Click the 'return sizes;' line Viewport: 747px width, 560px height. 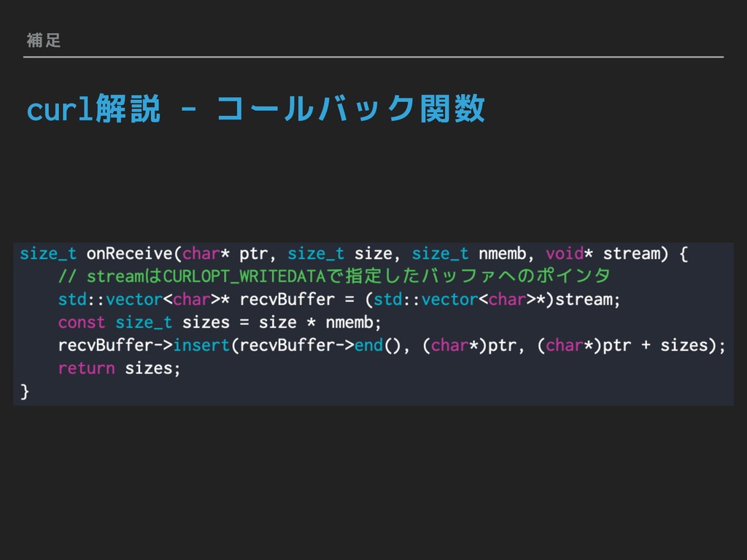(x=119, y=368)
